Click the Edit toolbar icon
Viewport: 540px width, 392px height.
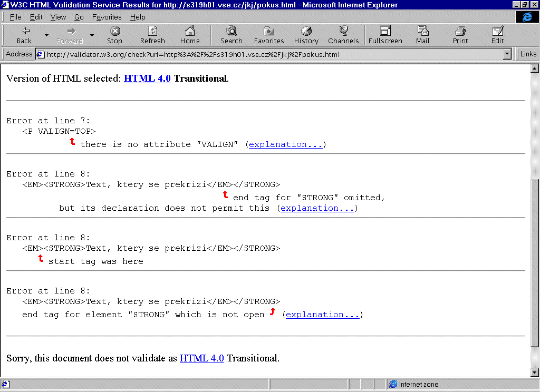point(498,31)
